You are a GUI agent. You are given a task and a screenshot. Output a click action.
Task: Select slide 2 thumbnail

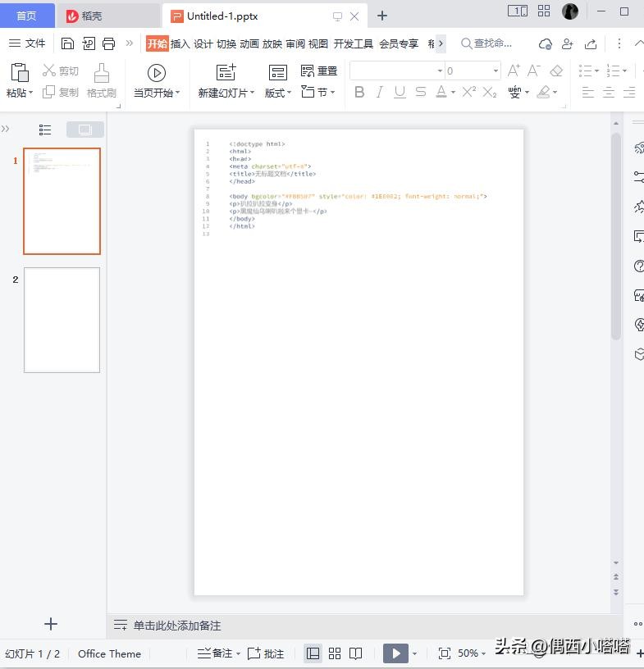click(x=62, y=320)
